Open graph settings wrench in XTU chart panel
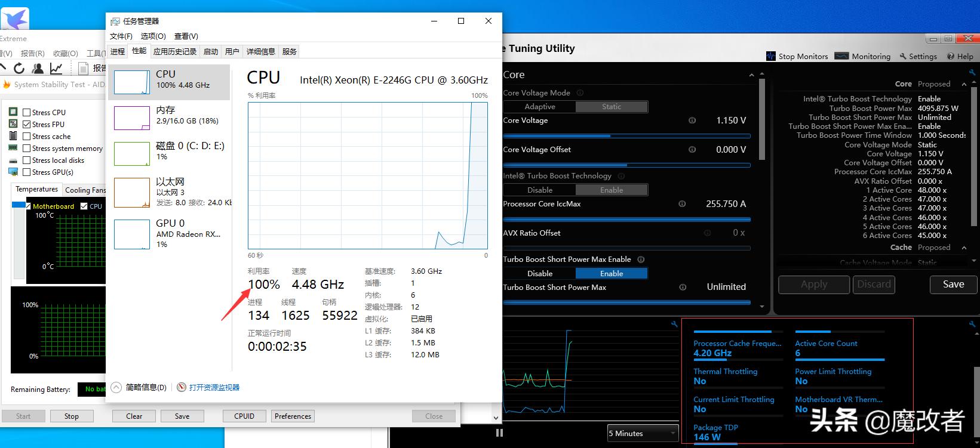Viewport: 980px width, 448px height. pos(674,325)
